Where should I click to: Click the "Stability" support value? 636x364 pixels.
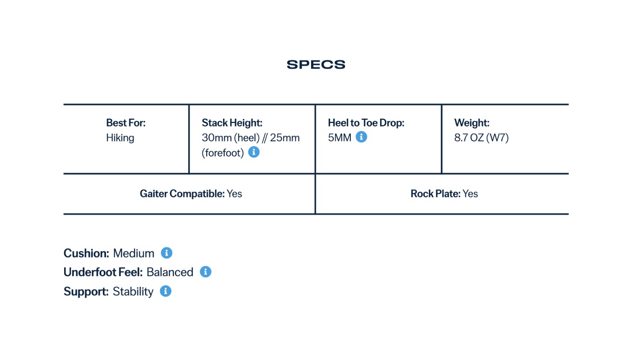pyautogui.click(x=133, y=291)
